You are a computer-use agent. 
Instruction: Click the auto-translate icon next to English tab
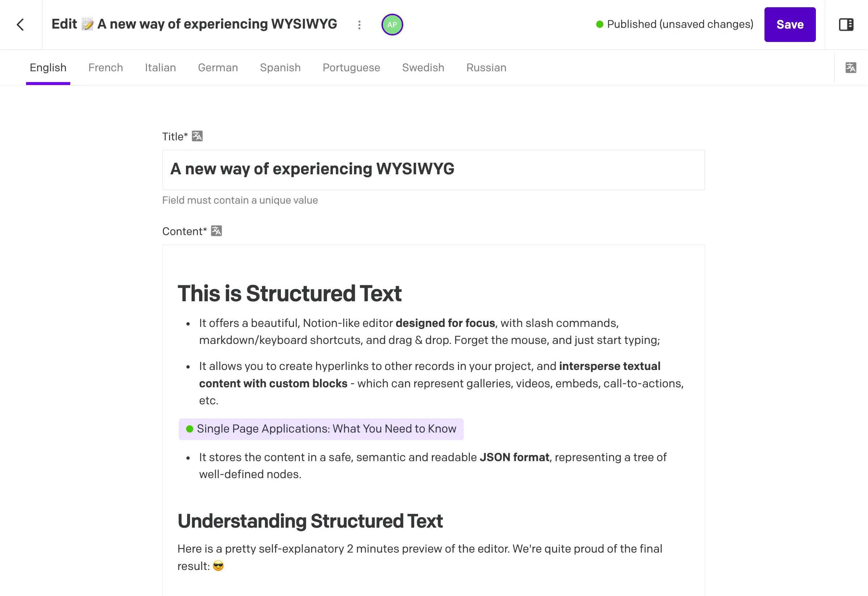(851, 67)
